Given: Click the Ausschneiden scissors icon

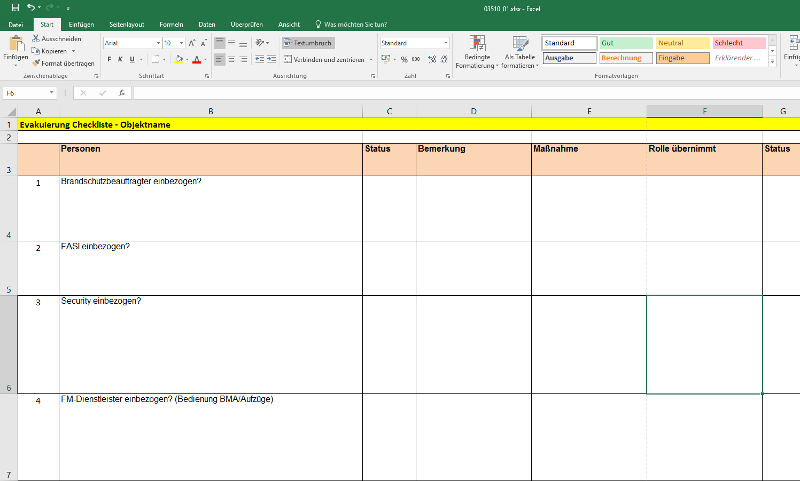Looking at the screenshot, I should coord(36,38).
